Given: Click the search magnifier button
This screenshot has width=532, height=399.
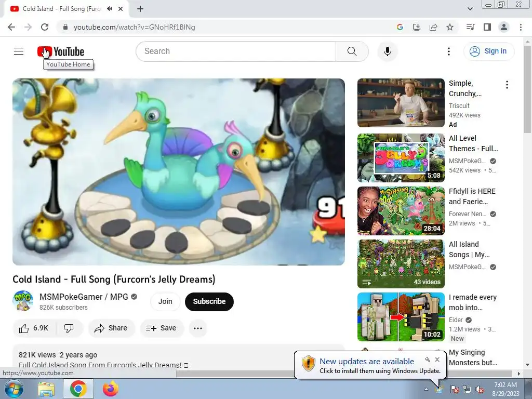Looking at the screenshot, I should tap(352, 51).
